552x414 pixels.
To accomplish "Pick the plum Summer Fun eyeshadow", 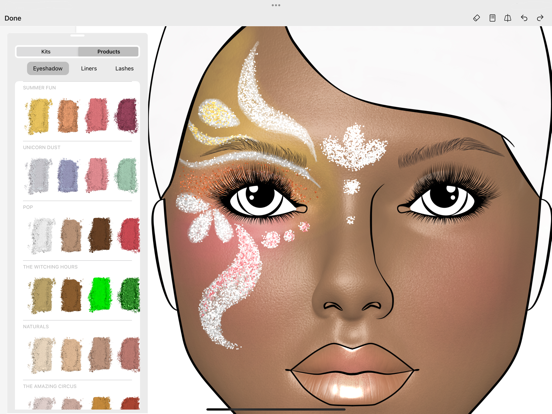I will click(126, 115).
